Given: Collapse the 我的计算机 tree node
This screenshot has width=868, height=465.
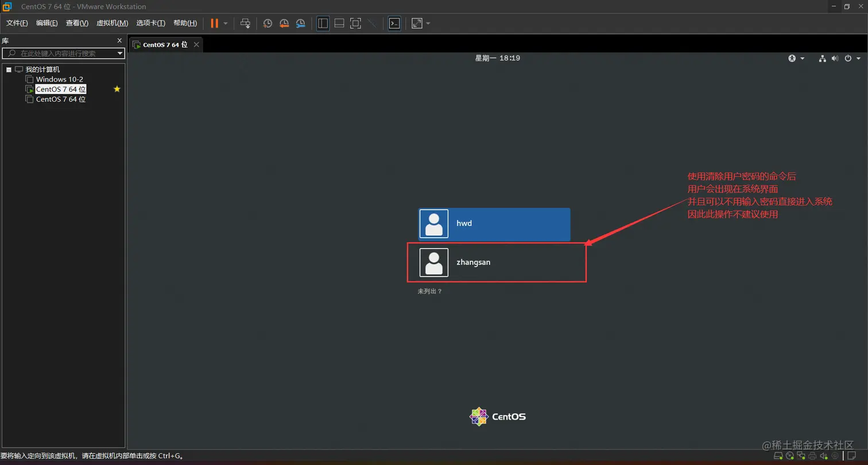Looking at the screenshot, I should tap(9, 69).
